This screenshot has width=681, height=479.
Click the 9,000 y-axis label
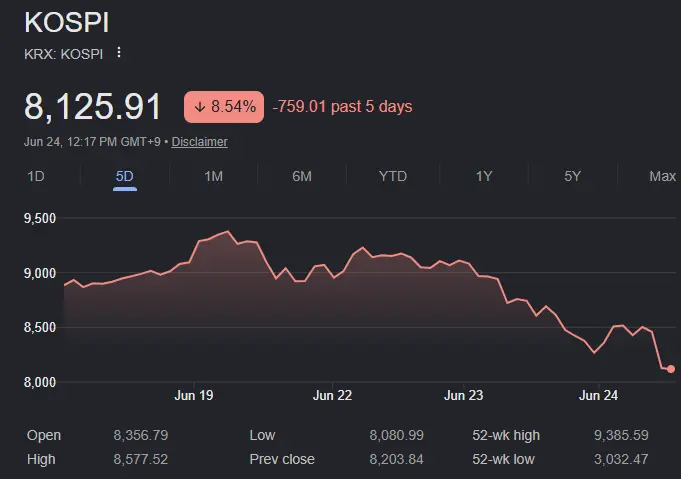(x=40, y=273)
